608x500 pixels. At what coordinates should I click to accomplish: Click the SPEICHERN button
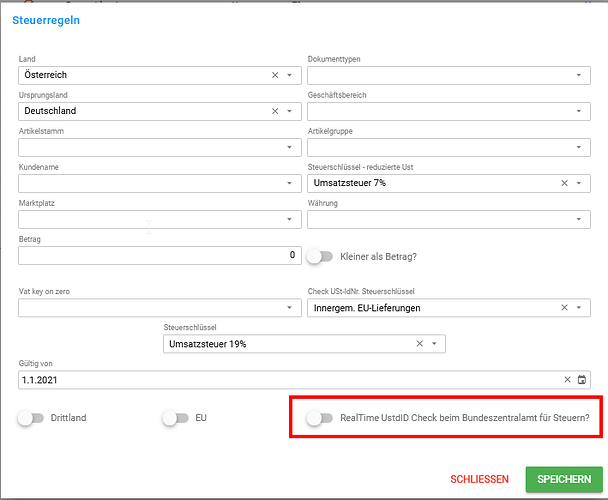564,479
